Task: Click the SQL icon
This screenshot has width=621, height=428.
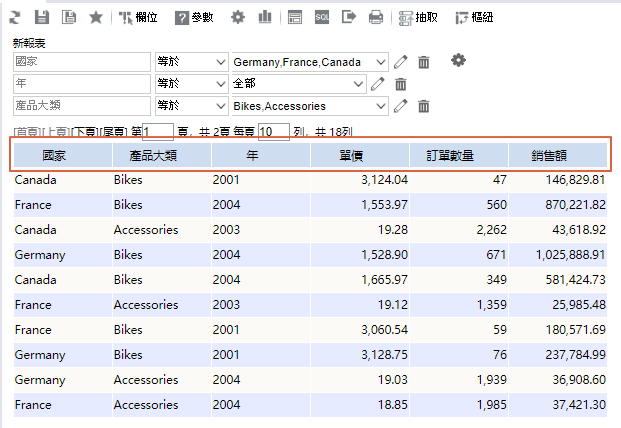Action: tap(322, 17)
